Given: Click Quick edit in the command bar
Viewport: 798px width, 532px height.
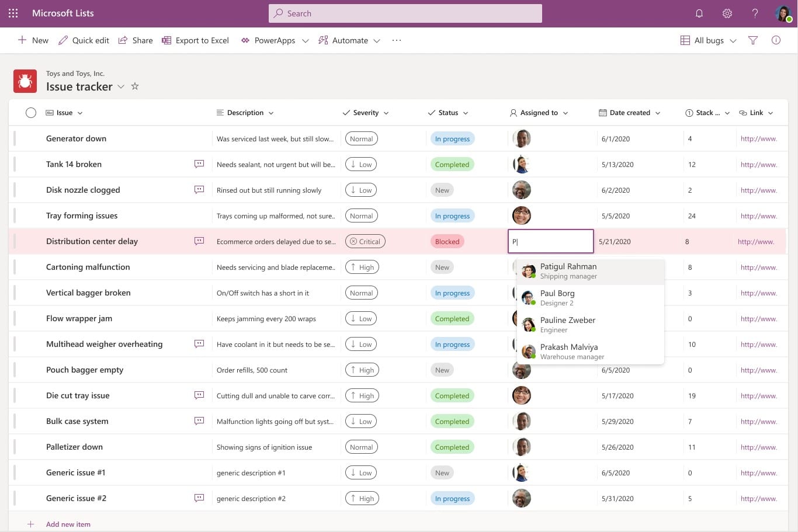Looking at the screenshot, I should 84,40.
